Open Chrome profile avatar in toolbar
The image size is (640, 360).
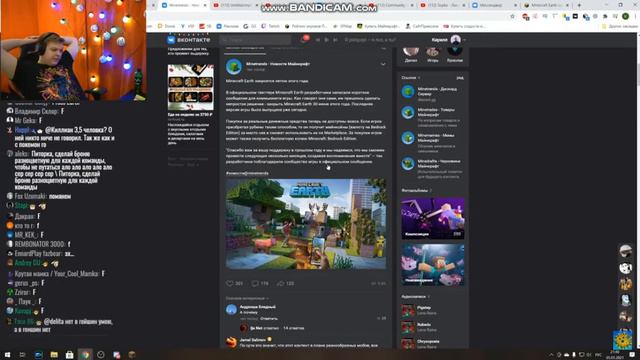625,16
